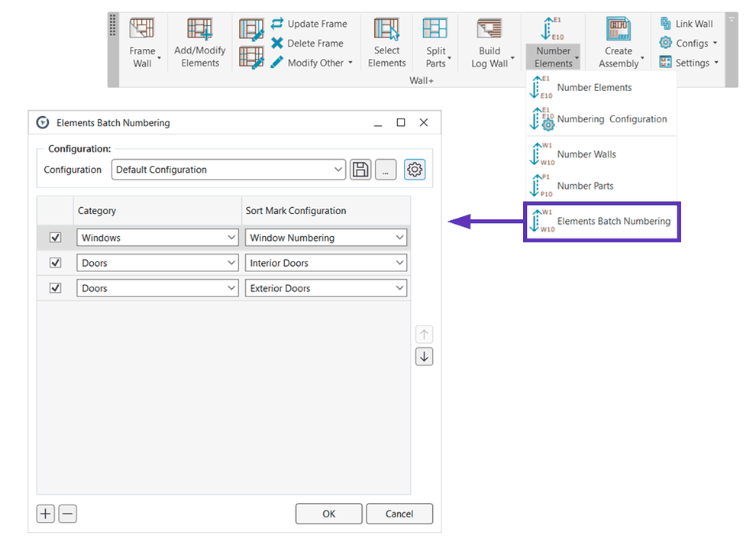This screenshot has width=756, height=548.
Task: Uncheck the Exterior Doors row checkbox
Action: point(56,288)
